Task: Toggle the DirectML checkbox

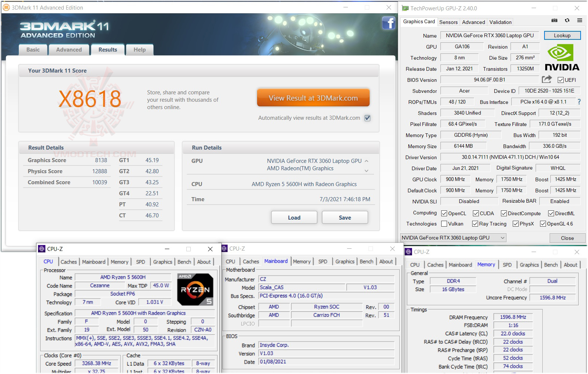Action: click(x=551, y=213)
